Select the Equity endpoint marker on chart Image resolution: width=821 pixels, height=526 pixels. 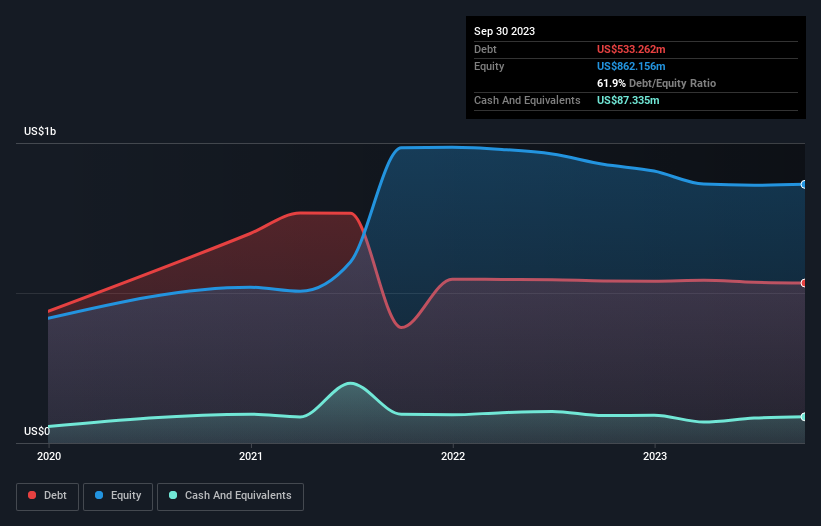[x=804, y=184]
